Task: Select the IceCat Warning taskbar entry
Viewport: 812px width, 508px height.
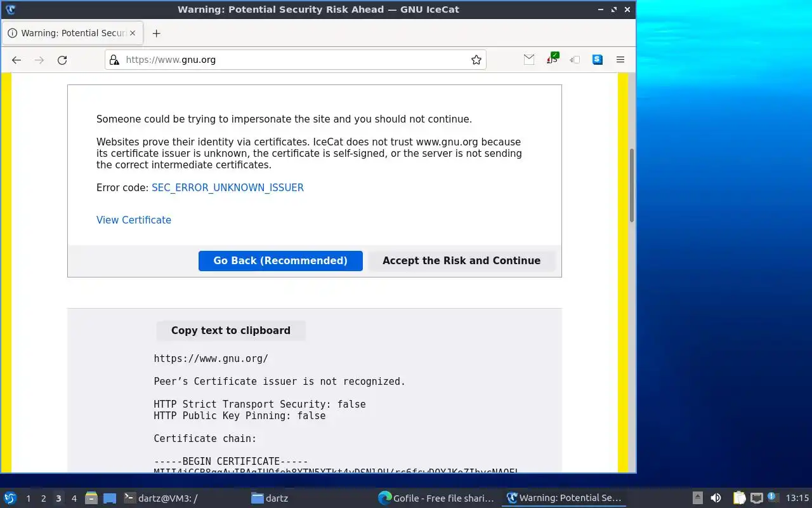Action: click(x=564, y=498)
